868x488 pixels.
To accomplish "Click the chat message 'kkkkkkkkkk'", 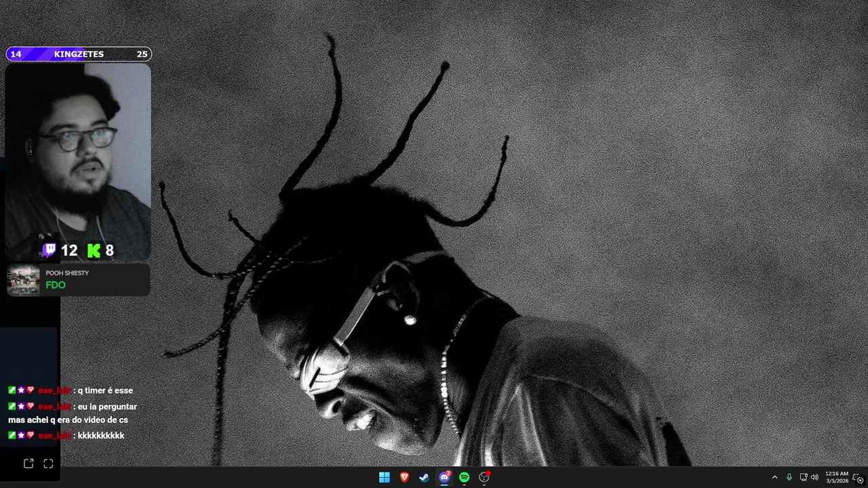I will click(x=101, y=435).
